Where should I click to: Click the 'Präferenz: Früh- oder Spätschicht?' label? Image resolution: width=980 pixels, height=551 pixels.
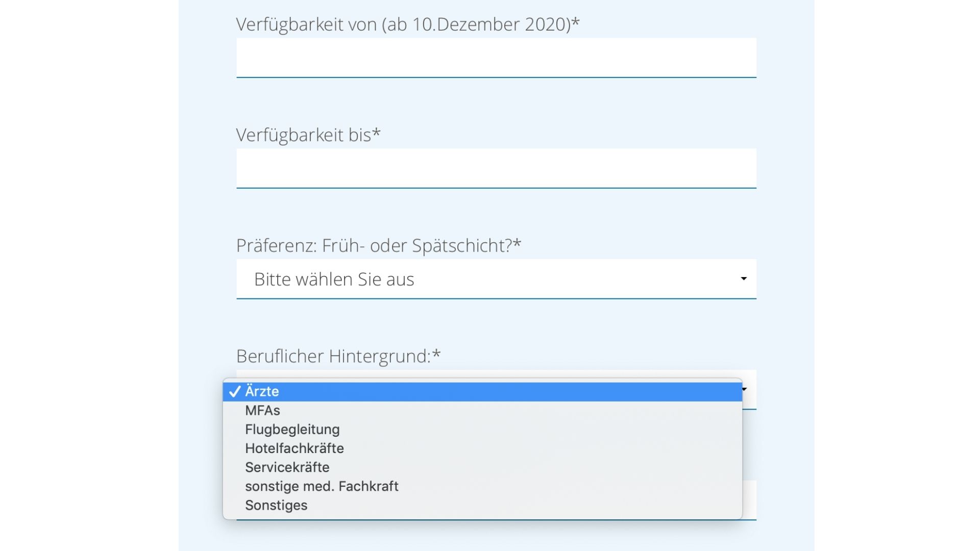coord(378,246)
